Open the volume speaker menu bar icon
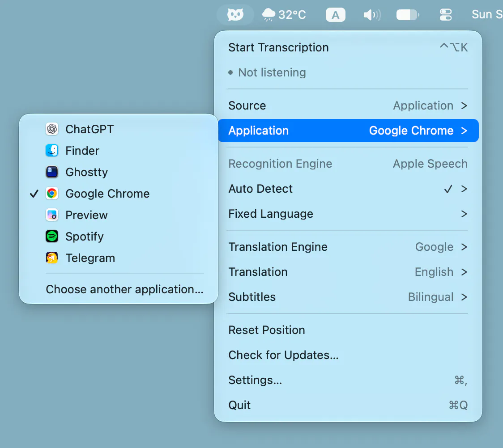 tap(372, 15)
